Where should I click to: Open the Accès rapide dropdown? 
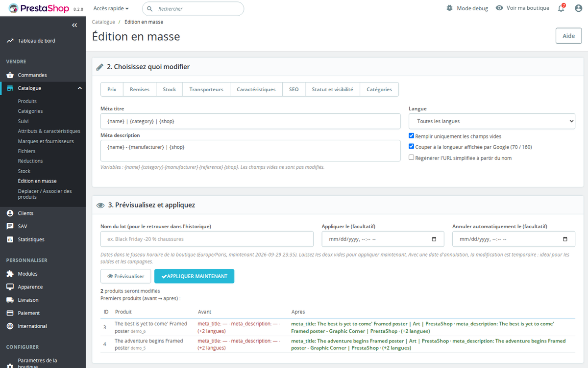pyautogui.click(x=111, y=8)
